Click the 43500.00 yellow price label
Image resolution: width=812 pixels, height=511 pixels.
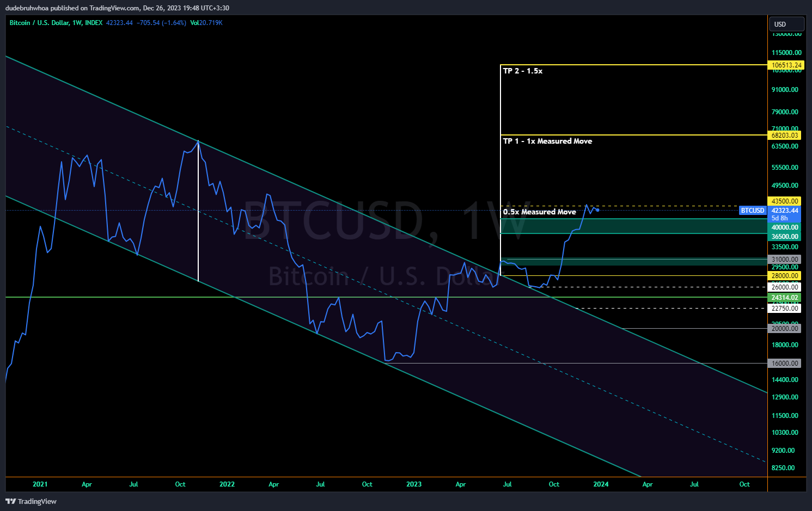click(785, 201)
